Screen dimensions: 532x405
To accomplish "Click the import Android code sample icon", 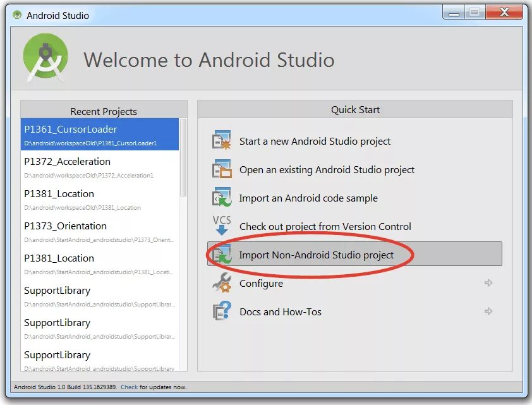I will (x=222, y=197).
